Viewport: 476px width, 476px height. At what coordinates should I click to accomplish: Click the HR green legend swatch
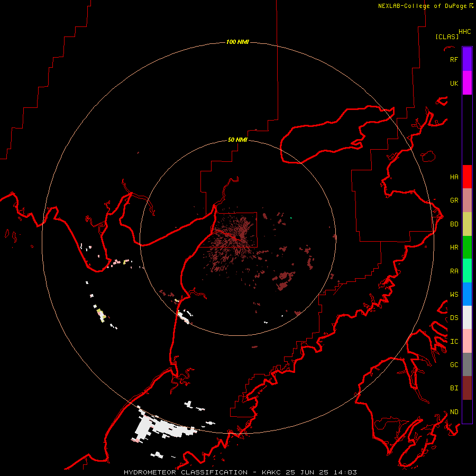[x=467, y=248]
